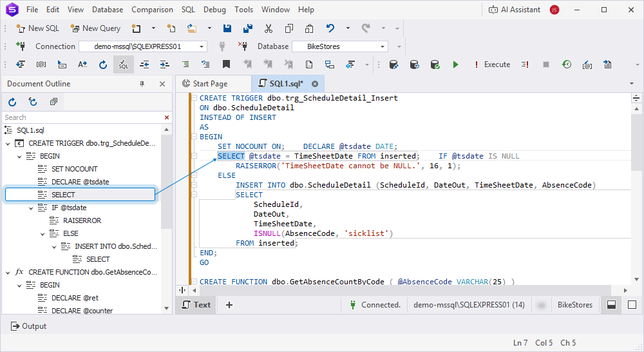Click the Rollback Transaction database icon
Image resolution: width=644 pixels, height=352 pixels.
pyautogui.click(x=414, y=64)
